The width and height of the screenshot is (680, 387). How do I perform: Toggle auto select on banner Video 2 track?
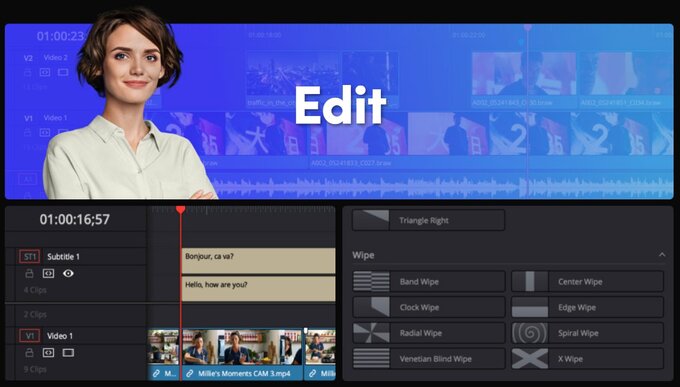point(45,72)
